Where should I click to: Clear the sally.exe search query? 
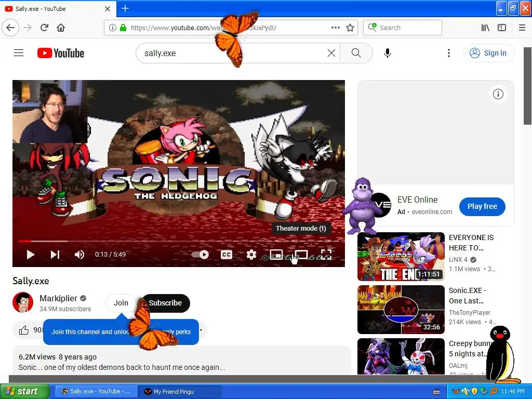click(331, 53)
